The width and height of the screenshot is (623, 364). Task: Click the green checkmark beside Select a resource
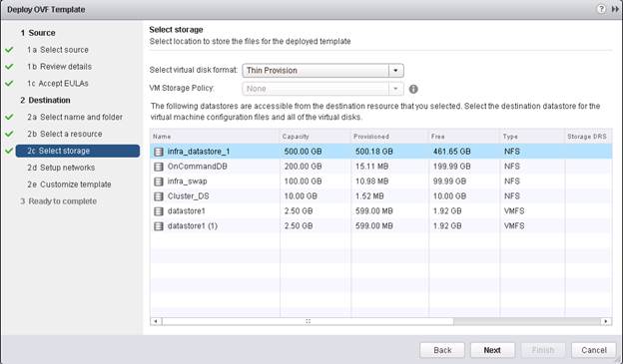tap(9, 134)
